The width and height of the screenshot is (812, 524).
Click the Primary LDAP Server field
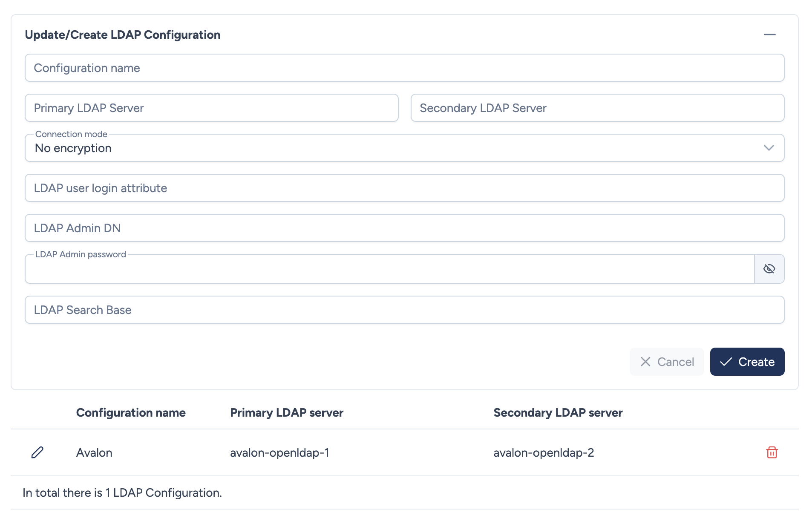click(211, 108)
